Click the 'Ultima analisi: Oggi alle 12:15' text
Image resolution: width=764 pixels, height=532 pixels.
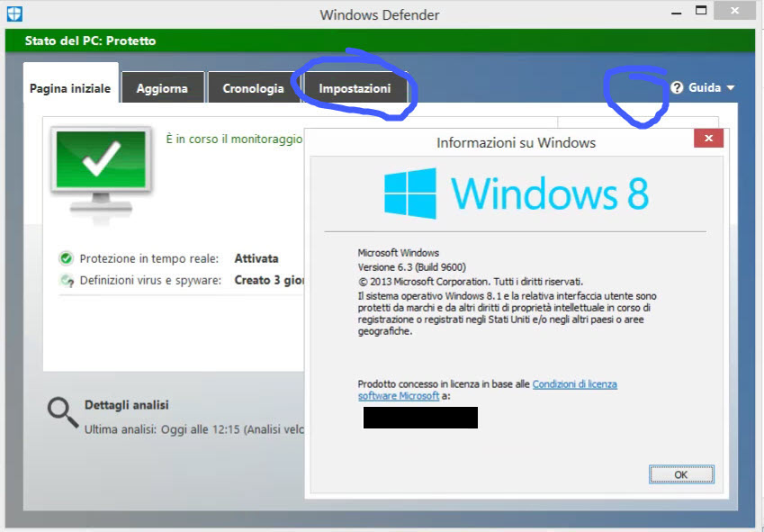(162, 429)
